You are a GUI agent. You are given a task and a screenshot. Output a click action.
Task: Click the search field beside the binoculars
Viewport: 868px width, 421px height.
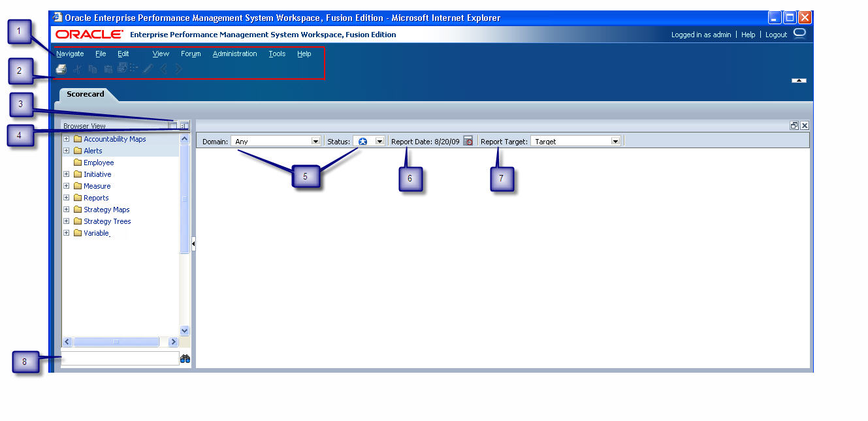point(120,358)
